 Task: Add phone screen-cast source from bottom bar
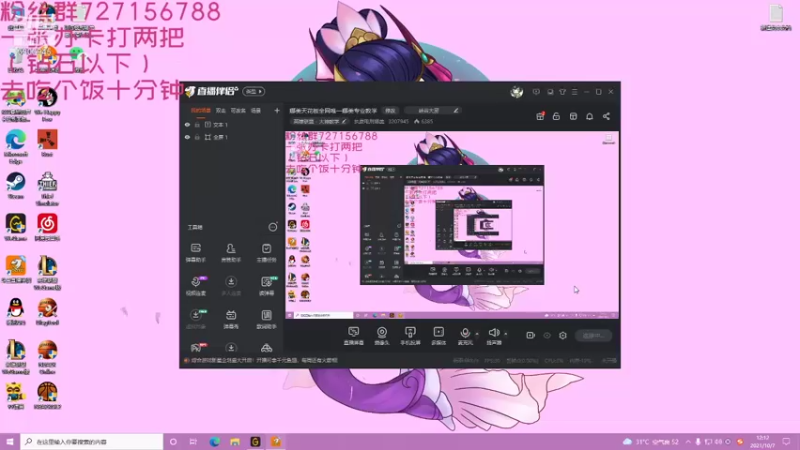coord(410,336)
